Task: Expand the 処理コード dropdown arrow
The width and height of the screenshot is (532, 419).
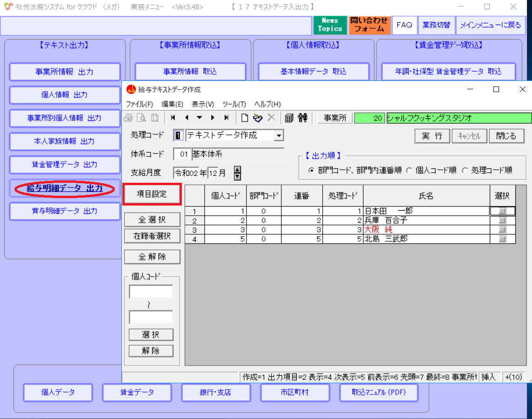Action: pyautogui.click(x=279, y=135)
